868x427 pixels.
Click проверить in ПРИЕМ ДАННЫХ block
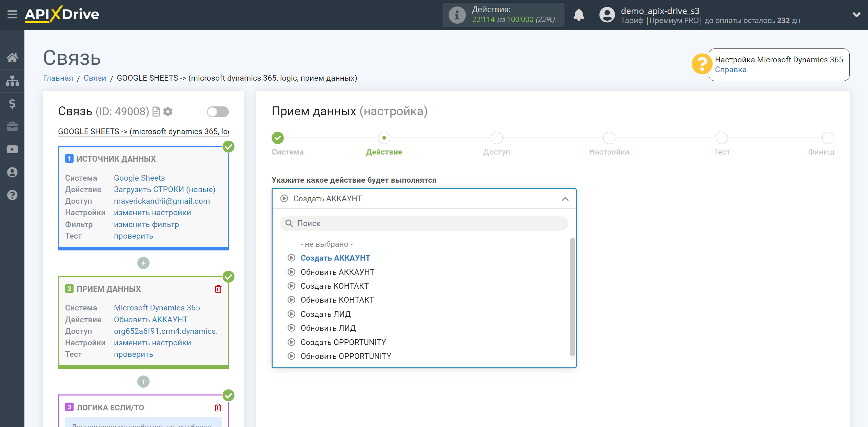pos(134,354)
